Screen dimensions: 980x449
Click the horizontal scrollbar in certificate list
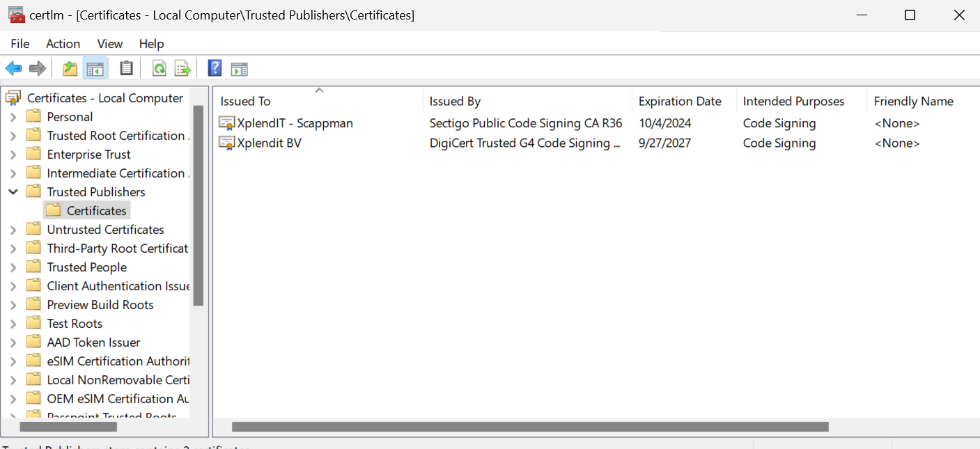click(x=529, y=427)
